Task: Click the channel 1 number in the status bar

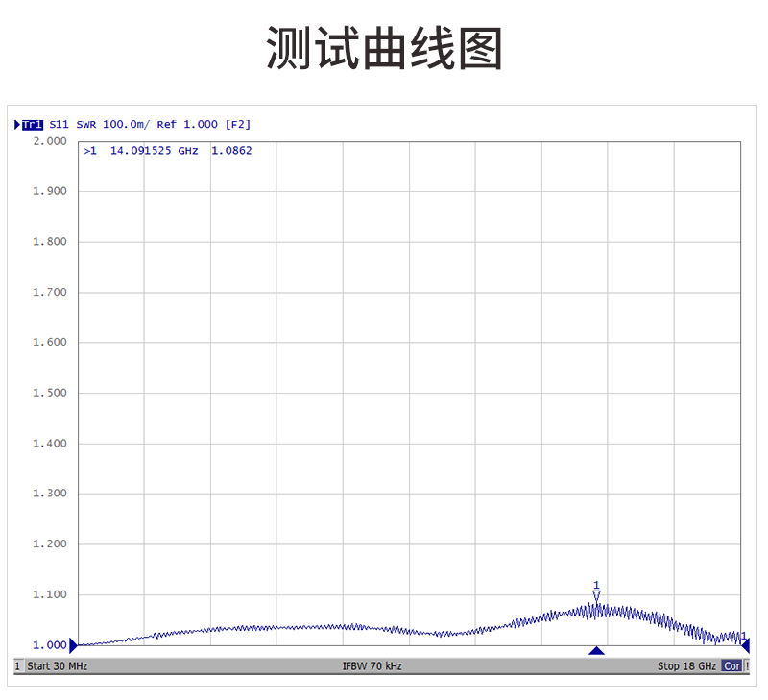Action: tap(17, 665)
